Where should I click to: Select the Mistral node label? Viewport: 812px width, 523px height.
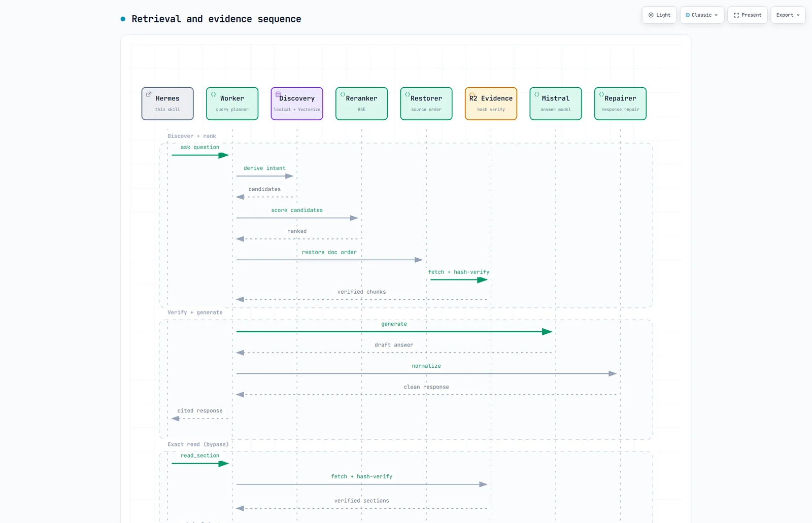coord(556,98)
